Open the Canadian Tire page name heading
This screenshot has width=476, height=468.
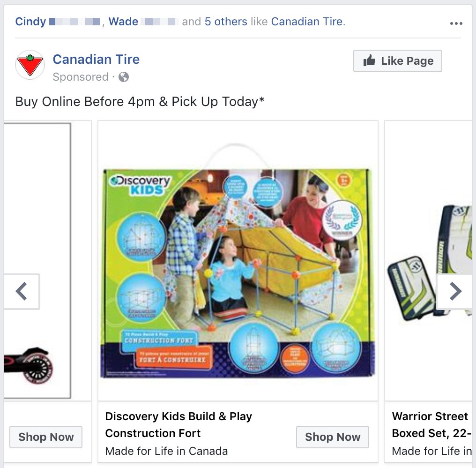pos(96,60)
